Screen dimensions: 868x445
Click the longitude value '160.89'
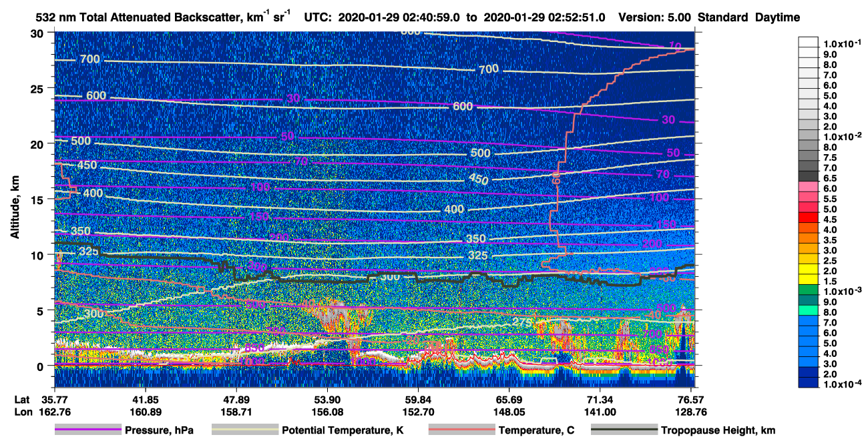(144, 412)
